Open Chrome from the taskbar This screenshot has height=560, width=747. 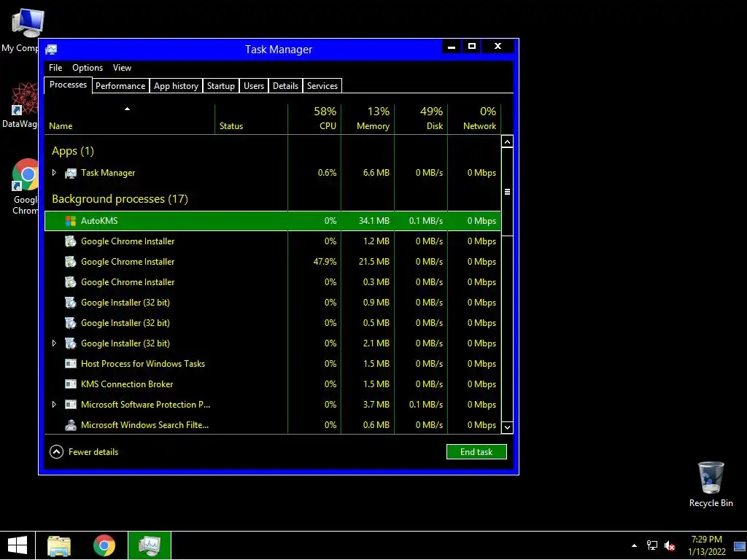pos(104,545)
